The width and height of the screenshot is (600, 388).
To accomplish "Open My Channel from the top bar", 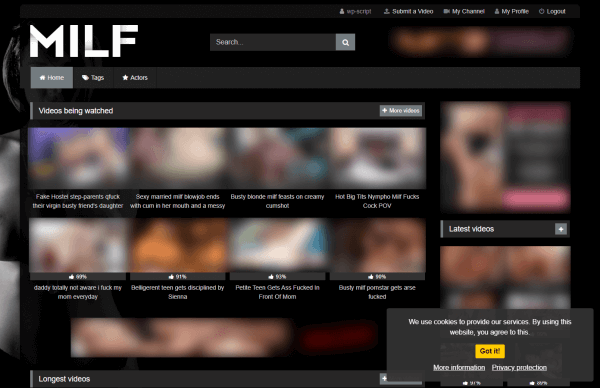I will pos(464,11).
